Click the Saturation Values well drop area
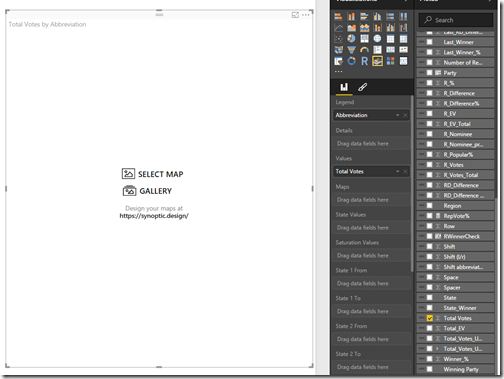The height and width of the screenshot is (379, 504). [371, 256]
